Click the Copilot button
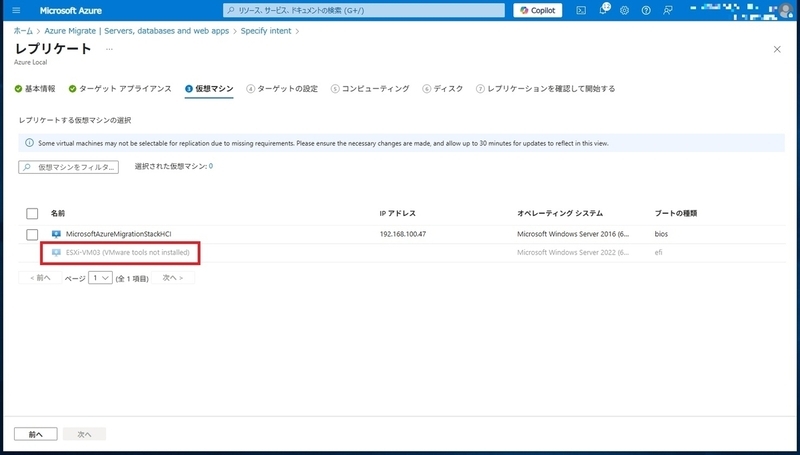The width and height of the screenshot is (800, 455). pyautogui.click(x=537, y=10)
